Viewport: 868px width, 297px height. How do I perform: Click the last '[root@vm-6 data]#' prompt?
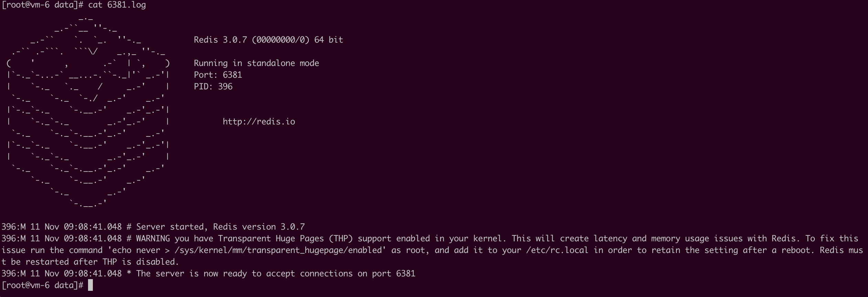pos(43,285)
